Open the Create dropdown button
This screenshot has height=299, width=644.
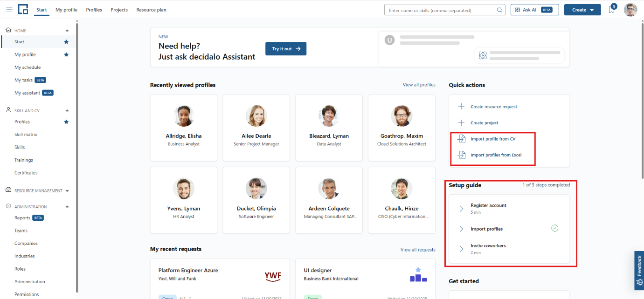point(582,10)
